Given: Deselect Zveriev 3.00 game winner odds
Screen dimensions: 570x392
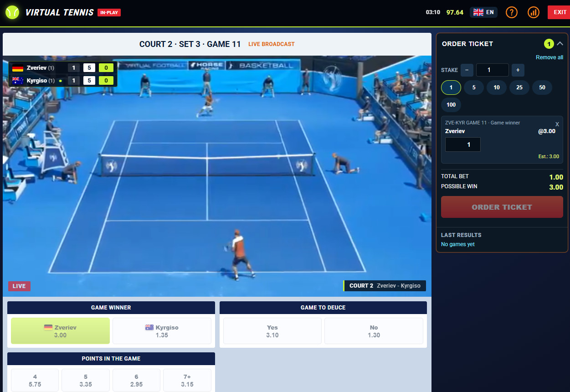Looking at the screenshot, I should 60,331.
